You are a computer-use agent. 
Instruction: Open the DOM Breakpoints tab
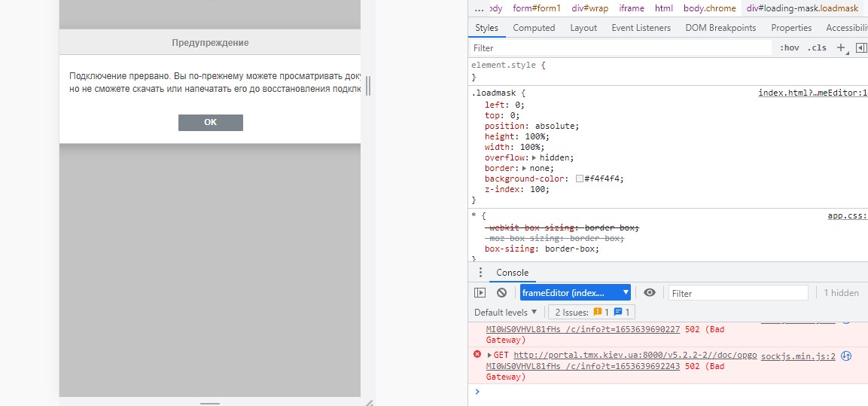(x=720, y=28)
